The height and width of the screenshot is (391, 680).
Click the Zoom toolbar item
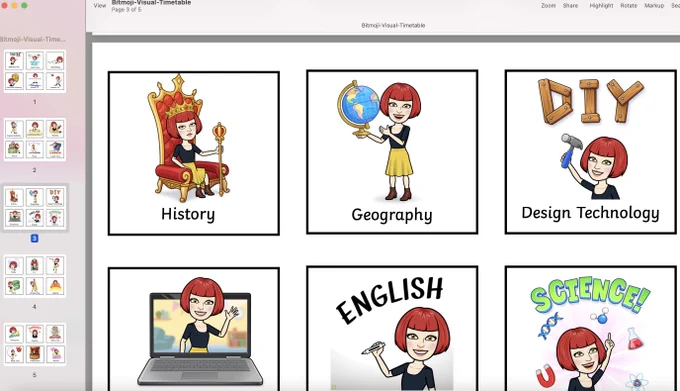548,6
